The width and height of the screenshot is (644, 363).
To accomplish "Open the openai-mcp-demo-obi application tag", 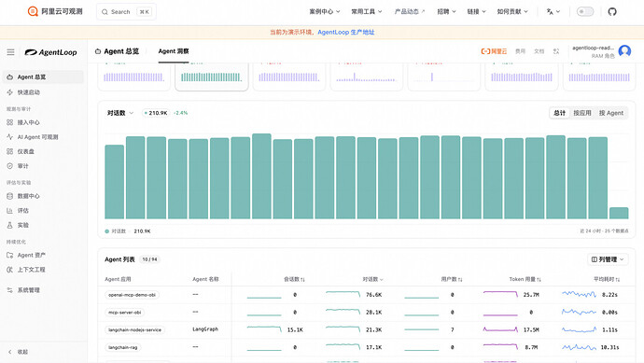I will (x=132, y=295).
